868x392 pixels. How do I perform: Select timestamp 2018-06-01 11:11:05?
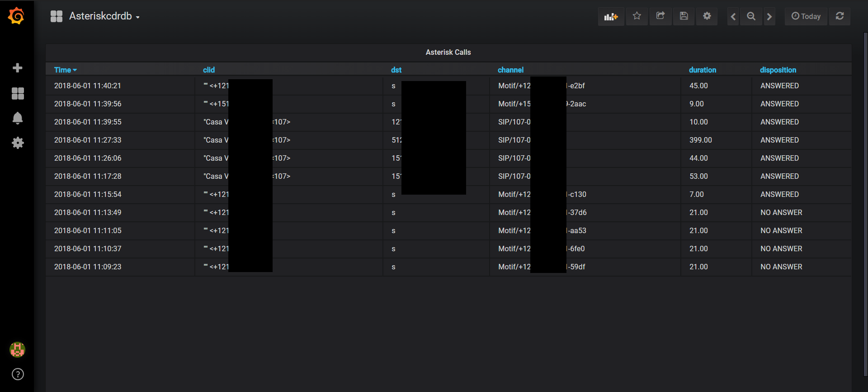(88, 231)
